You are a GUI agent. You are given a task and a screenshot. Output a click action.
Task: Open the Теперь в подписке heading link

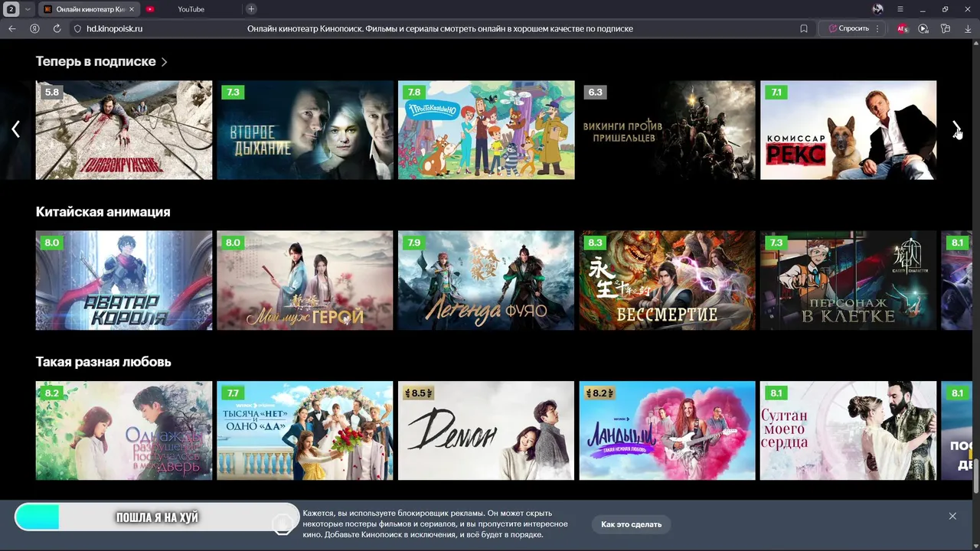(x=96, y=61)
